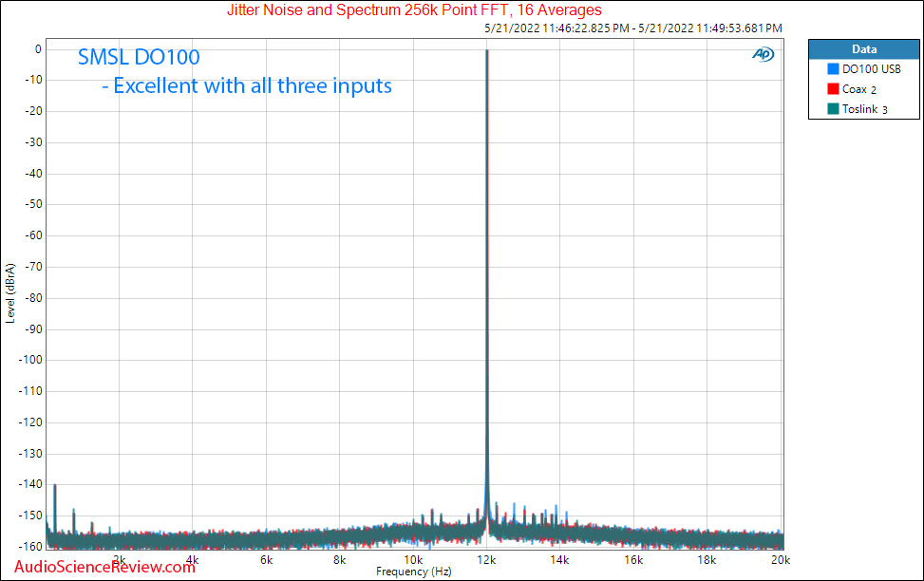Click the top of the 12 kHz peak
Viewport: 924px width, 581px height.
(487, 51)
